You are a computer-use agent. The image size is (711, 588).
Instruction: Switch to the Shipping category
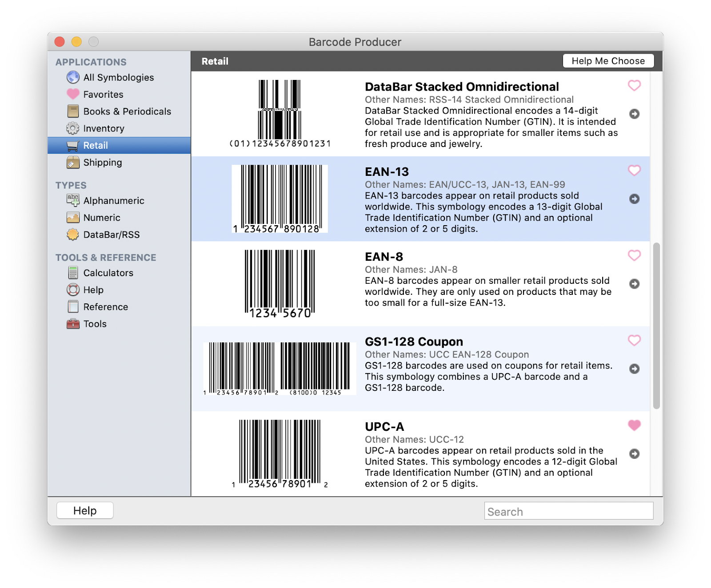click(x=119, y=162)
